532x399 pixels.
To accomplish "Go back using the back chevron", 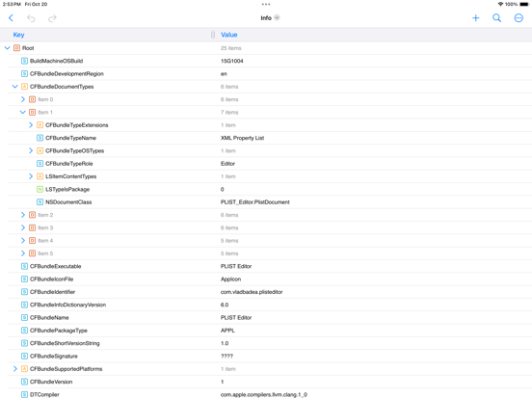I will point(11,18).
